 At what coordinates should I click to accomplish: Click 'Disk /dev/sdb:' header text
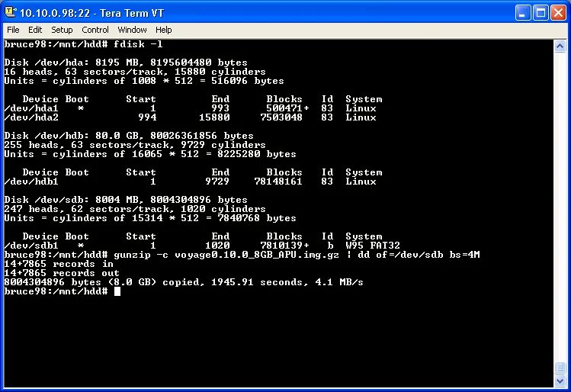coord(47,200)
